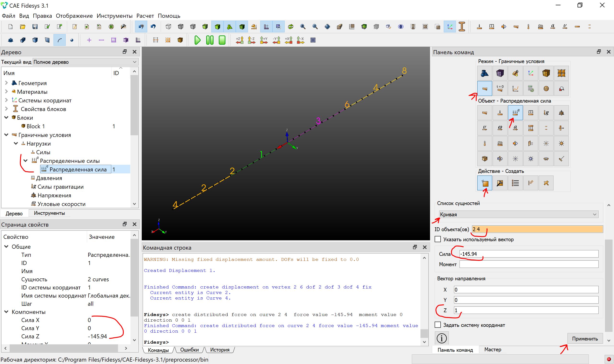Click the Open folder toolbar icon

pos(23,26)
